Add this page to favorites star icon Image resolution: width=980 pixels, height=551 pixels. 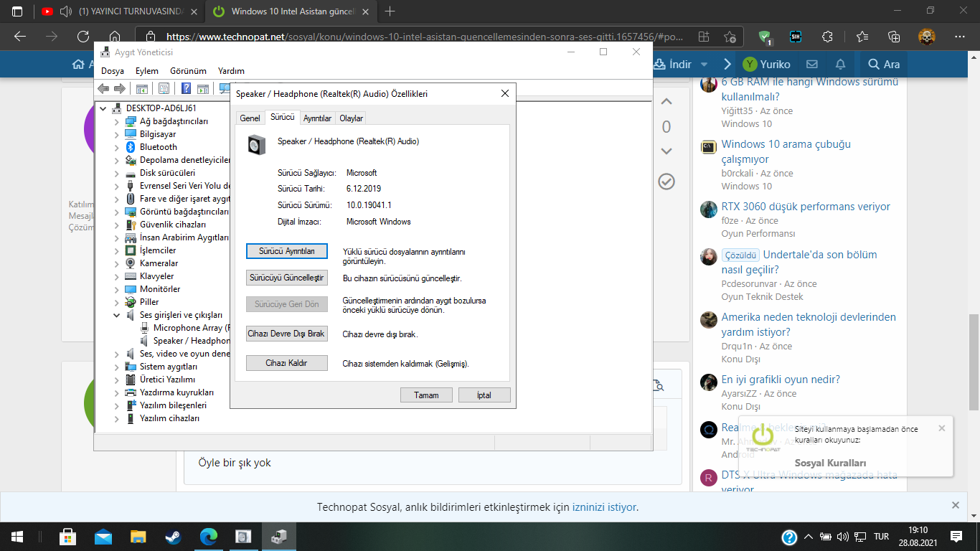(730, 37)
